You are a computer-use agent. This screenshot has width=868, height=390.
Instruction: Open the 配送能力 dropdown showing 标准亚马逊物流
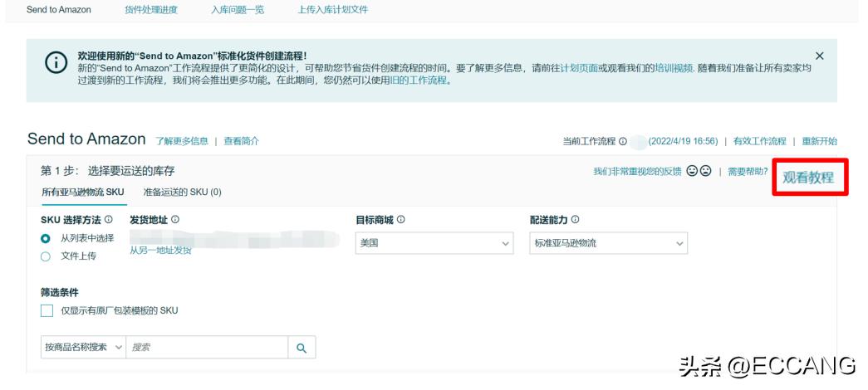(609, 243)
